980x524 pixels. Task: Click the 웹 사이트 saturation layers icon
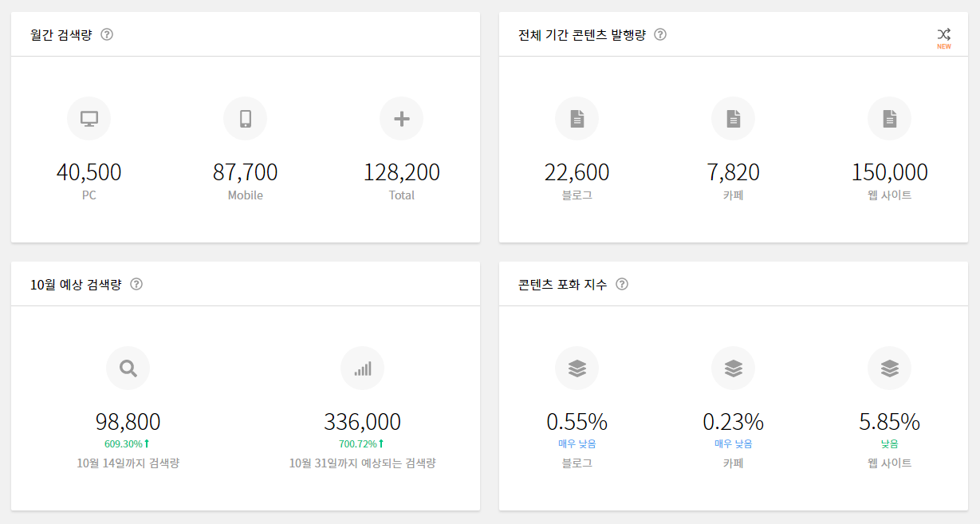(889, 368)
